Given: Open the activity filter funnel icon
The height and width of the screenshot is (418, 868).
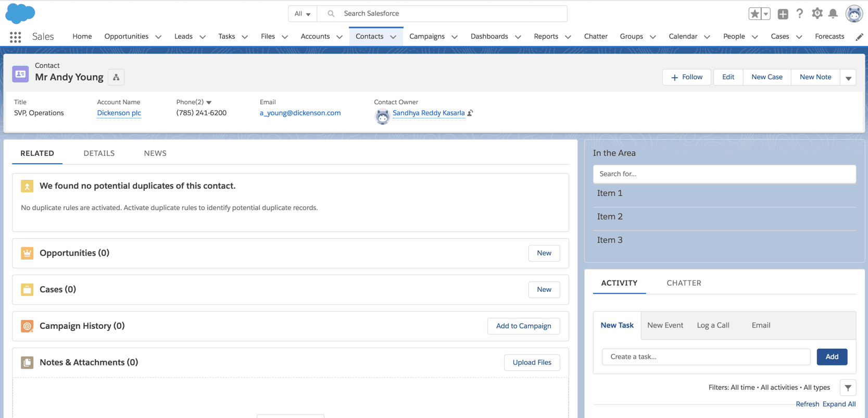Looking at the screenshot, I should pyautogui.click(x=848, y=388).
